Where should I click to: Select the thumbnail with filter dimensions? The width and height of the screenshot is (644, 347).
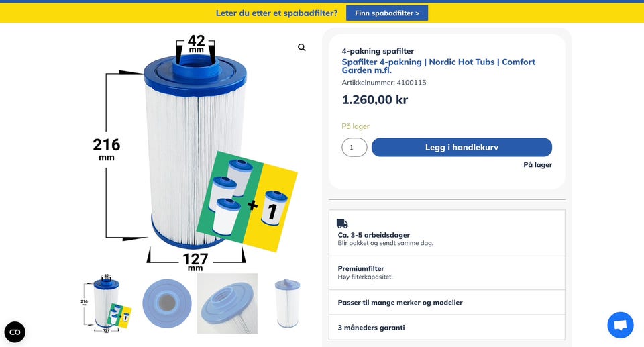[107, 303]
